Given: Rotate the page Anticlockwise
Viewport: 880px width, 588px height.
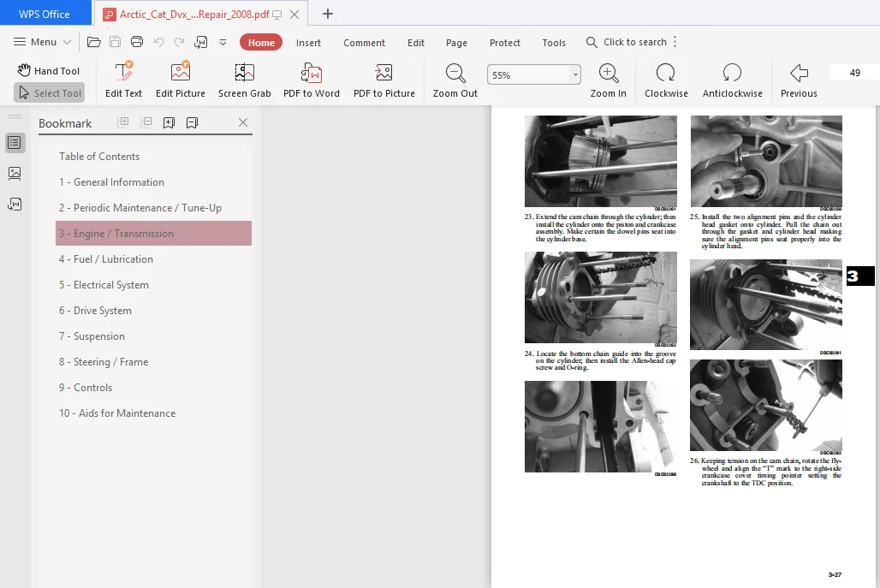Looking at the screenshot, I should [732, 80].
